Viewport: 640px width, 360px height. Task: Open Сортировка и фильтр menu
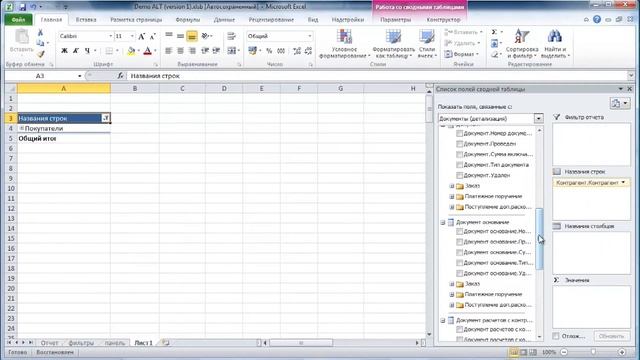(522, 44)
